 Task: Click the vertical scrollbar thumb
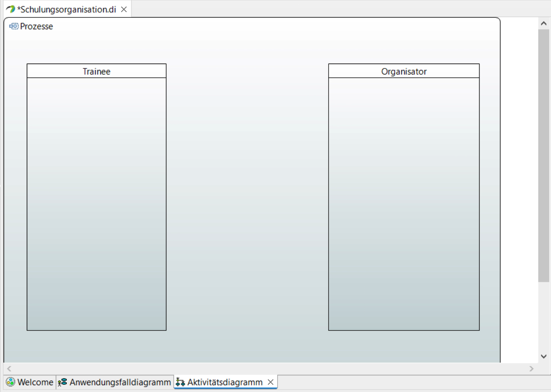[544, 156]
